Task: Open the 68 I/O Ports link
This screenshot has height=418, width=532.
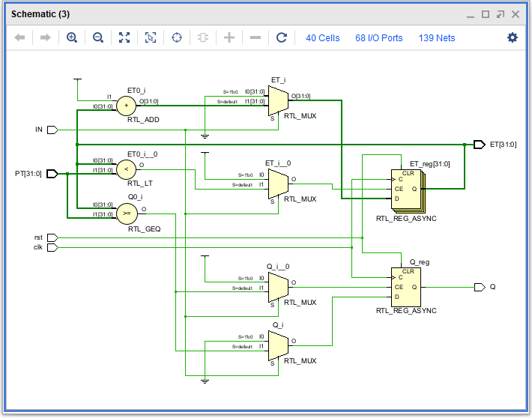Action: [x=378, y=37]
